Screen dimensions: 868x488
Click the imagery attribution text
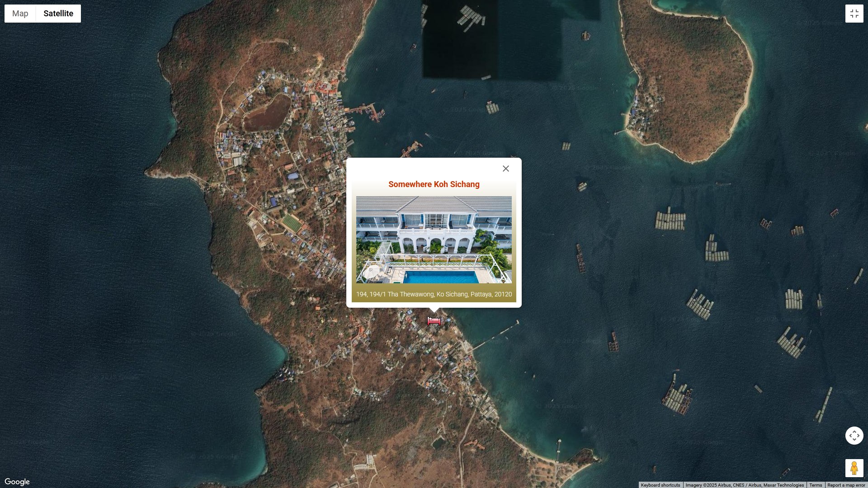(x=744, y=485)
